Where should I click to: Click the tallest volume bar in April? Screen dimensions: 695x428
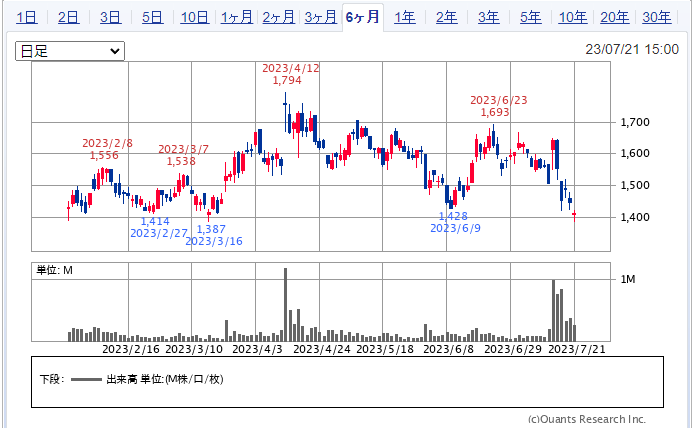coord(285,304)
